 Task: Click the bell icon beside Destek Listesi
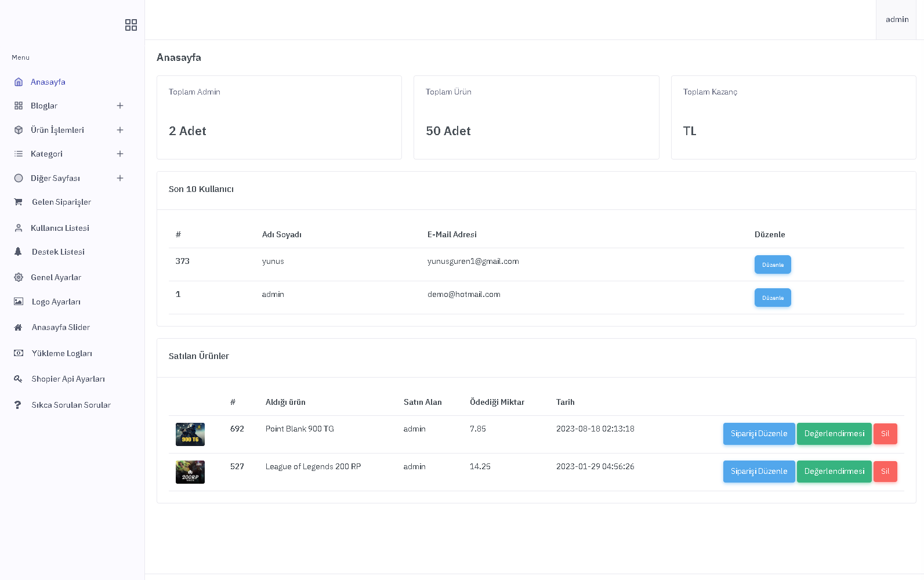[18, 252]
